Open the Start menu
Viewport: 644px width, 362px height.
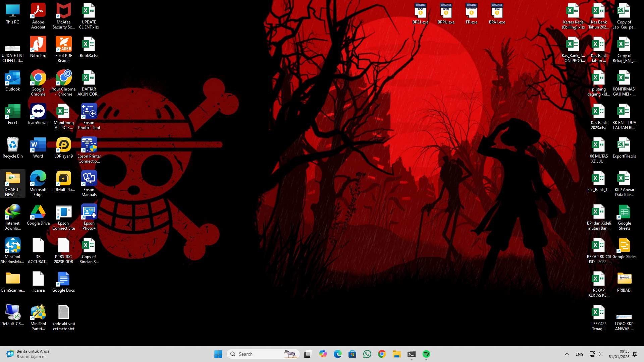[x=218, y=354]
